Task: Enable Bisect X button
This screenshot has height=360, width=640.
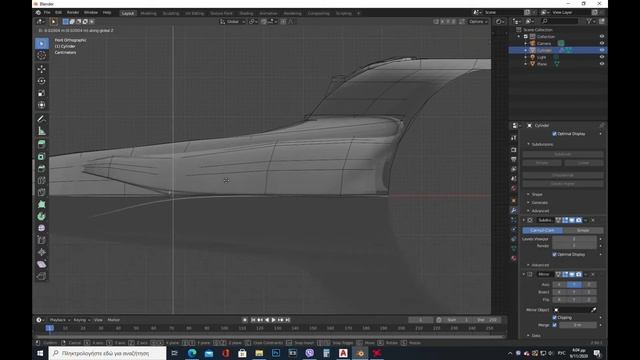Action: (559, 292)
